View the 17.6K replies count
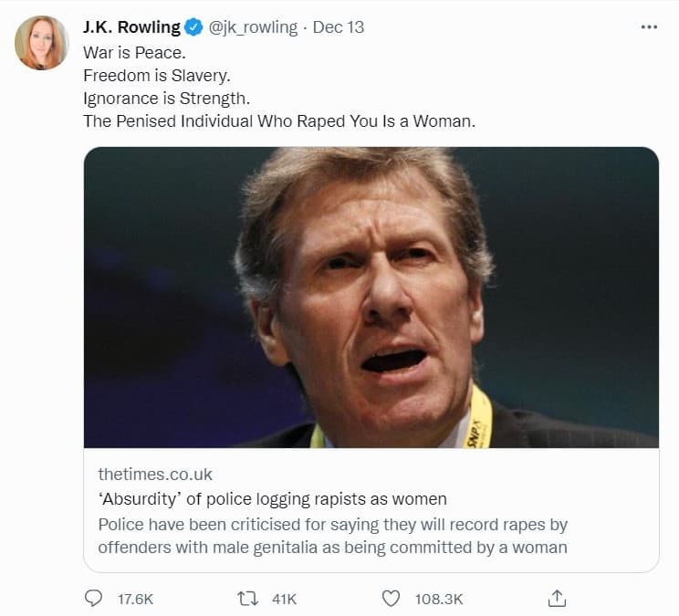Viewport: 679px width, 616px height. (x=135, y=600)
